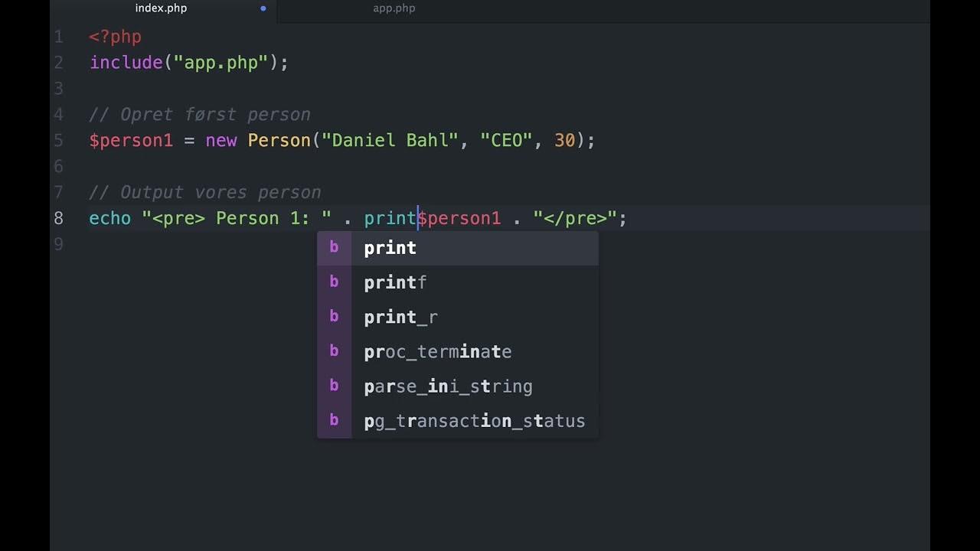
Task: Click the blue unsaved-changes dot on index.php
Action: click(263, 9)
